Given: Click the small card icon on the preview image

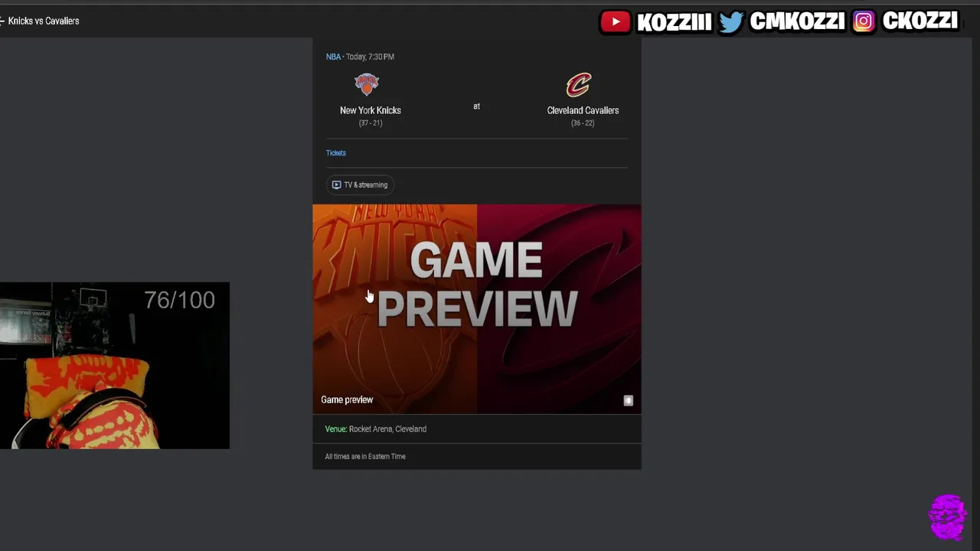Looking at the screenshot, I should tap(628, 400).
